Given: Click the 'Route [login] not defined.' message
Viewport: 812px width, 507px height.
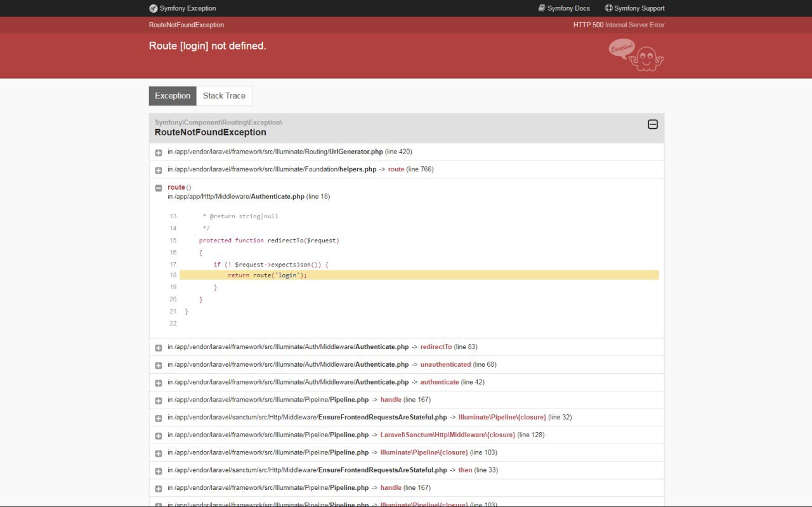Looking at the screenshot, I should (x=207, y=46).
